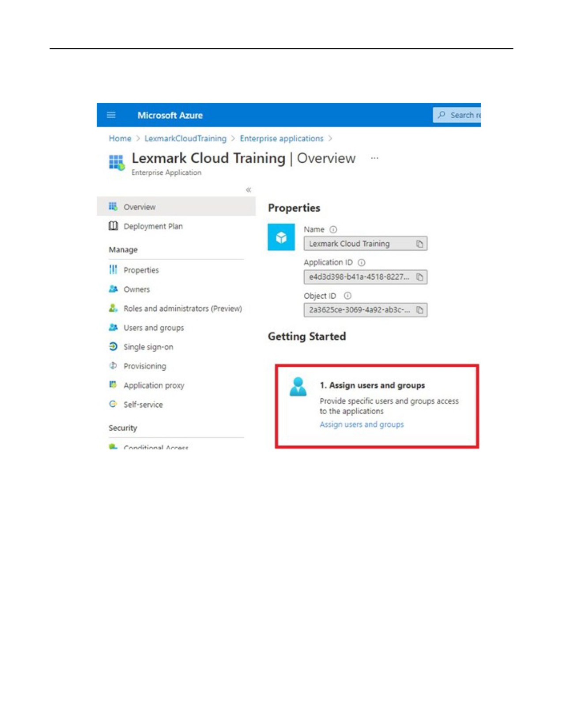Copy the Name field value
Screen dimensions: 563x728
pos(419,244)
